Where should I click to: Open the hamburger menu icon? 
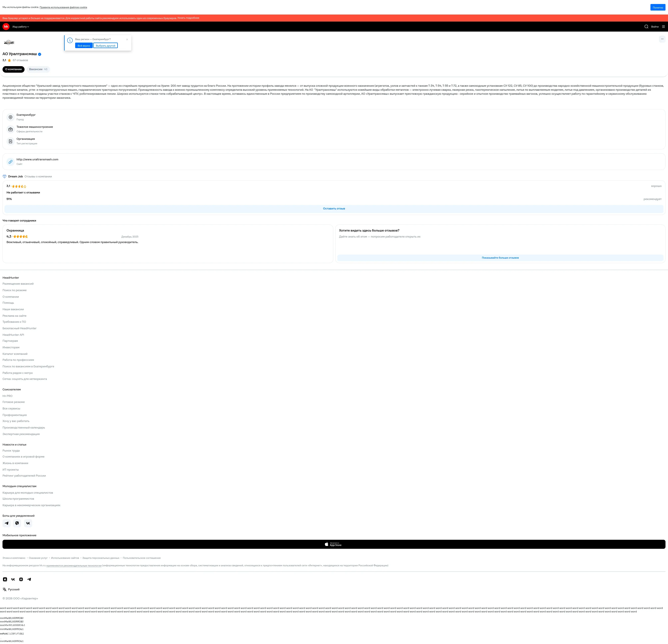pos(663,27)
